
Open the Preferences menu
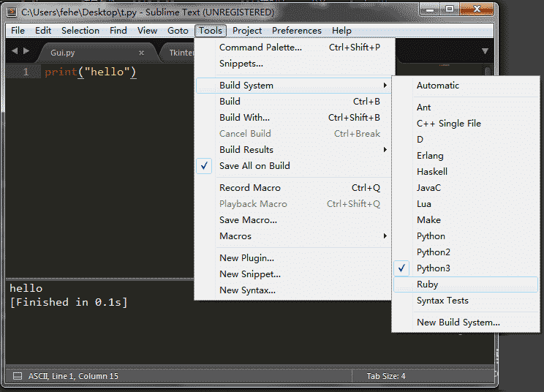coord(296,31)
